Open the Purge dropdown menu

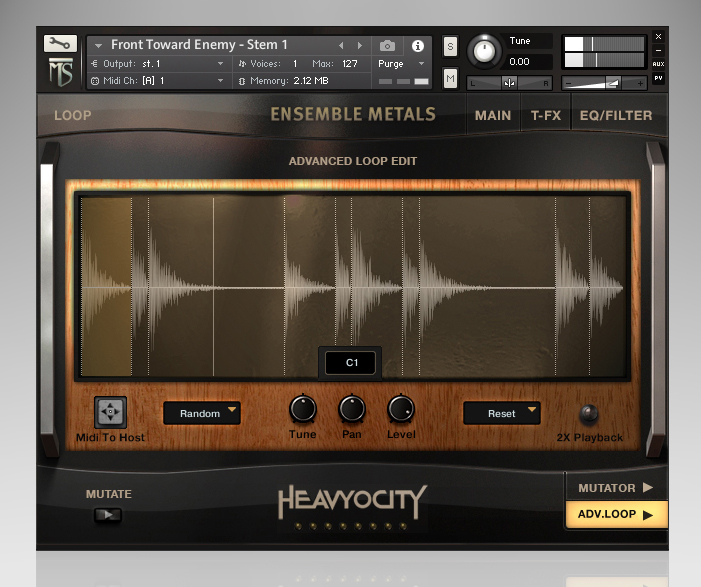(401, 64)
